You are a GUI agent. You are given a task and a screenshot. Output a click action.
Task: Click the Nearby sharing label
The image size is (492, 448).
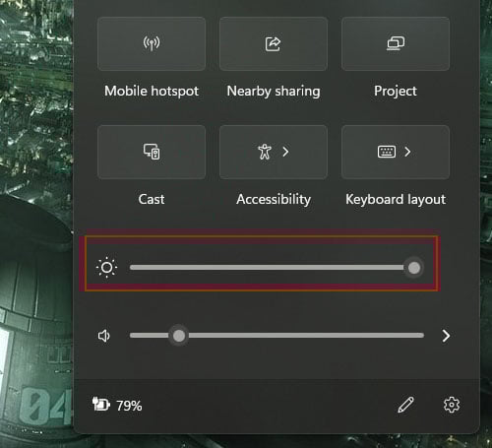tap(274, 91)
